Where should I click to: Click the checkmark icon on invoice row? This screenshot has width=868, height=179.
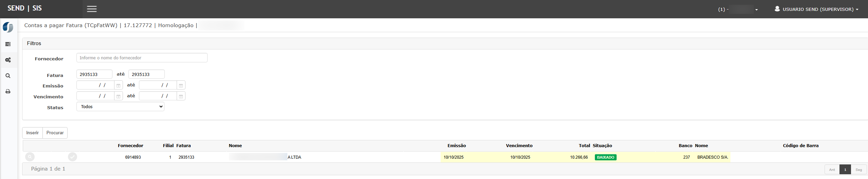(x=72, y=157)
